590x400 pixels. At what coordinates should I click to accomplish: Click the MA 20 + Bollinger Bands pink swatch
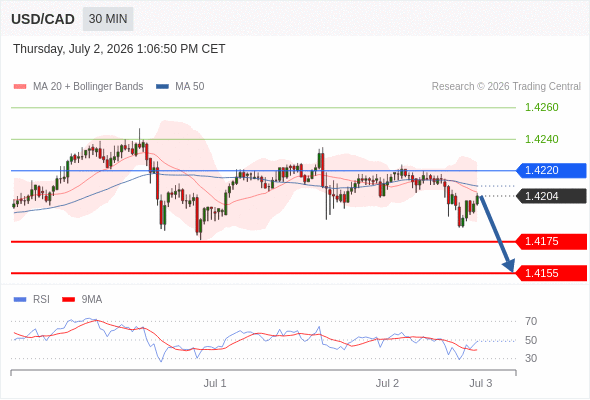(20, 87)
